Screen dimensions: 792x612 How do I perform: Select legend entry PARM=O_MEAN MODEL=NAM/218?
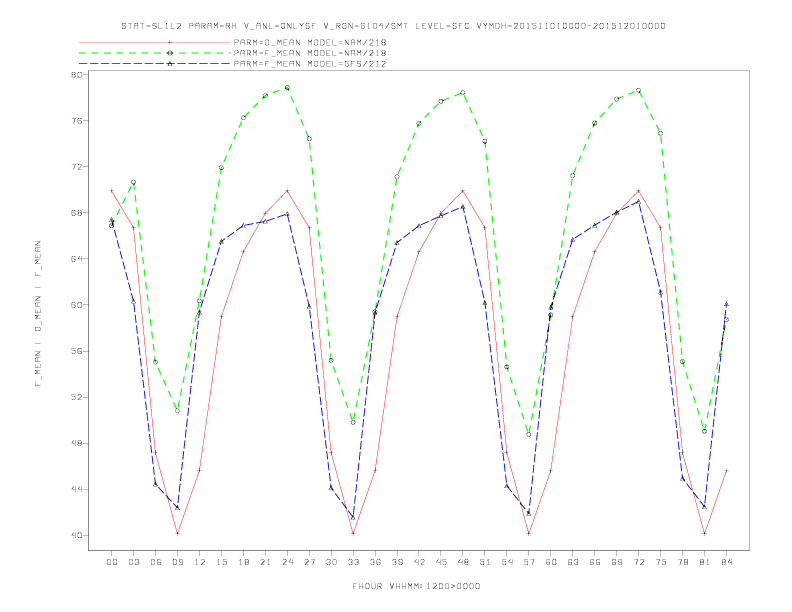(x=310, y=42)
